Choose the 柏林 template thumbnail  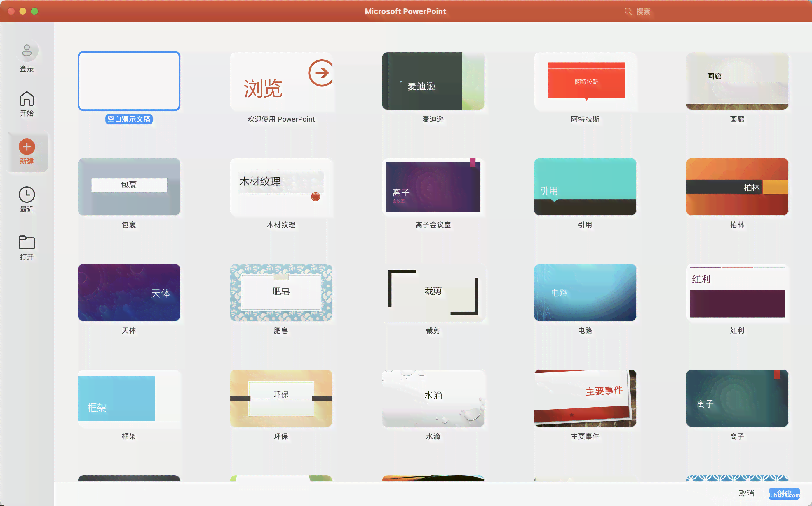[737, 186]
